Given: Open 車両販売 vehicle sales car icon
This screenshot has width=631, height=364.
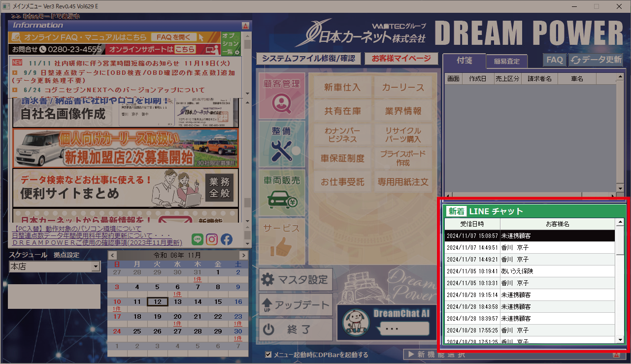Looking at the screenshot, I should pos(281,192).
